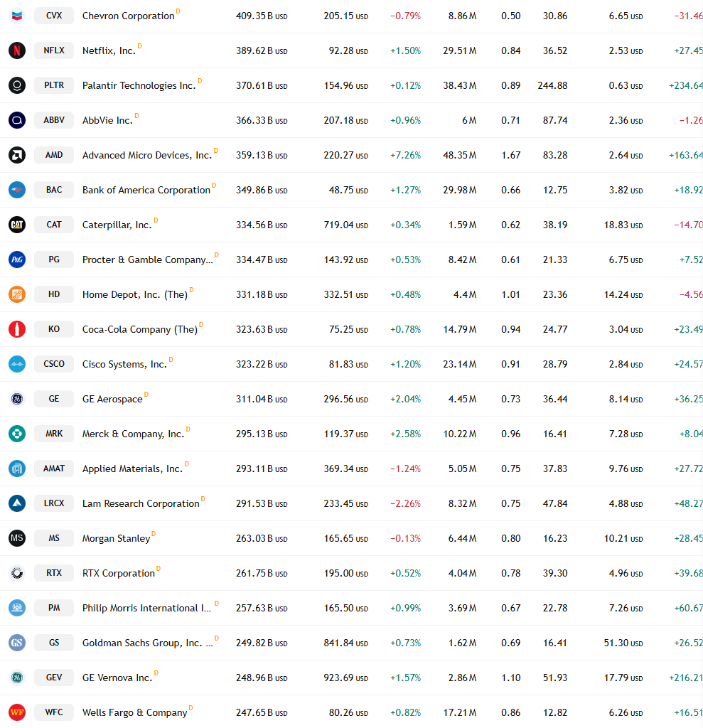Click the Caterpillar CAT logo icon
This screenshot has height=728, width=703.
click(17, 225)
